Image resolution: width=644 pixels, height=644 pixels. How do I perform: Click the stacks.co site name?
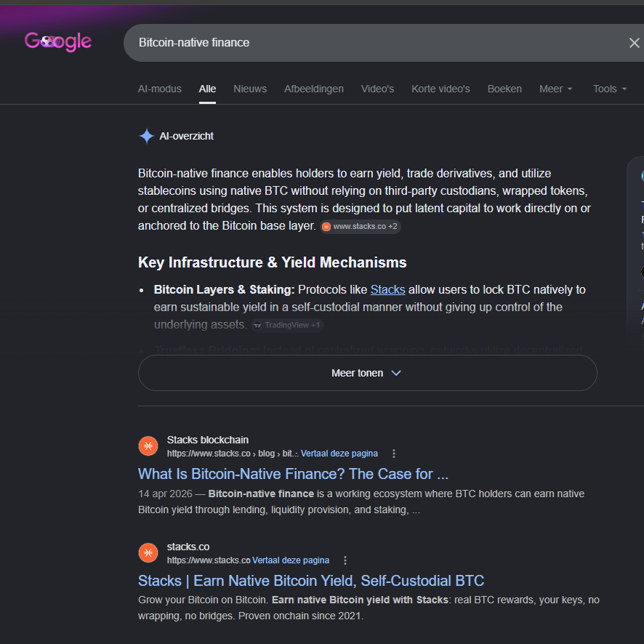(188, 547)
